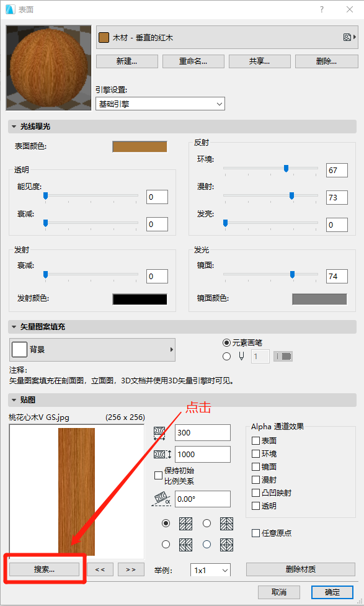The image size is (364, 606).
Task: Select third mirroring pattern radio button
Action: pyautogui.click(x=166, y=544)
